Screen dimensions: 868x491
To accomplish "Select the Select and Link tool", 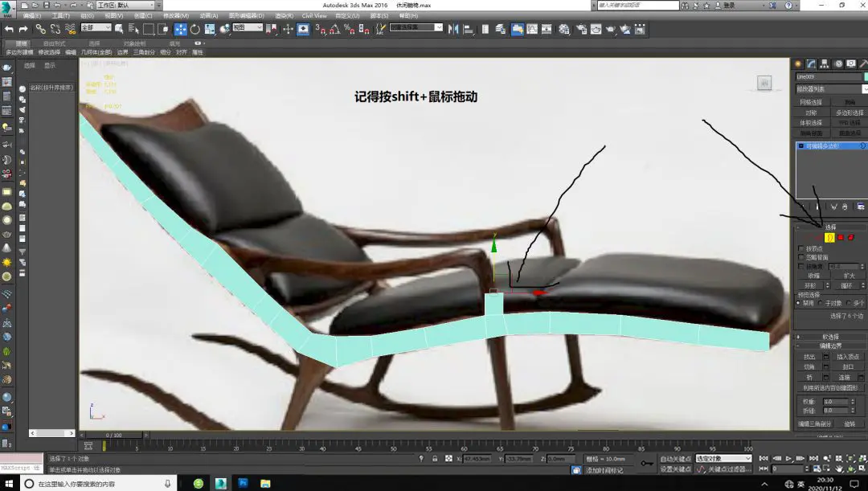I will tap(40, 30).
